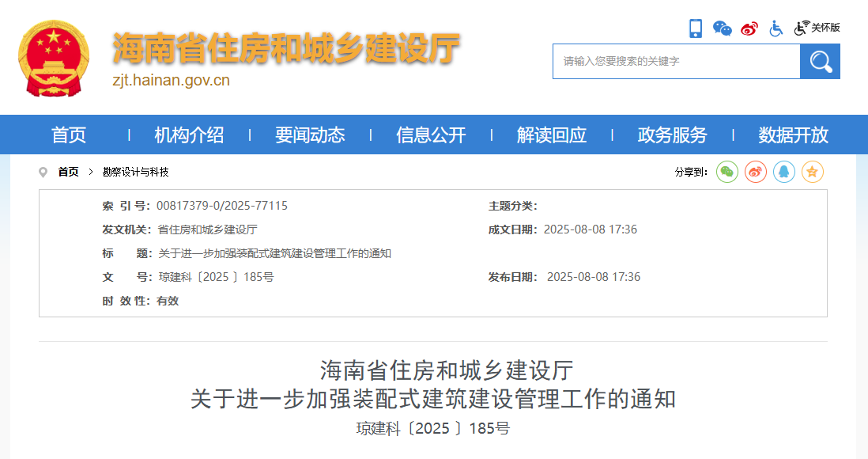Open the 数据开放 menu item
The image size is (868, 459).
(792, 135)
